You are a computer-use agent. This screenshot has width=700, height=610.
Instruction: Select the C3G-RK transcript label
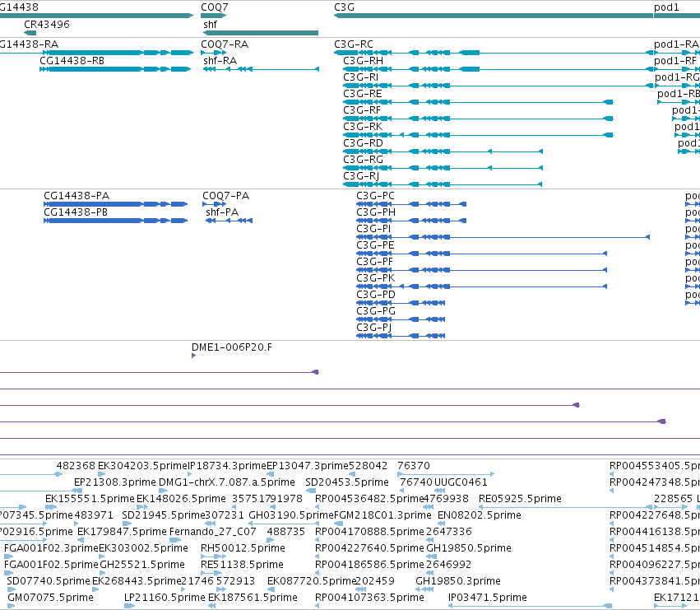coord(363,127)
